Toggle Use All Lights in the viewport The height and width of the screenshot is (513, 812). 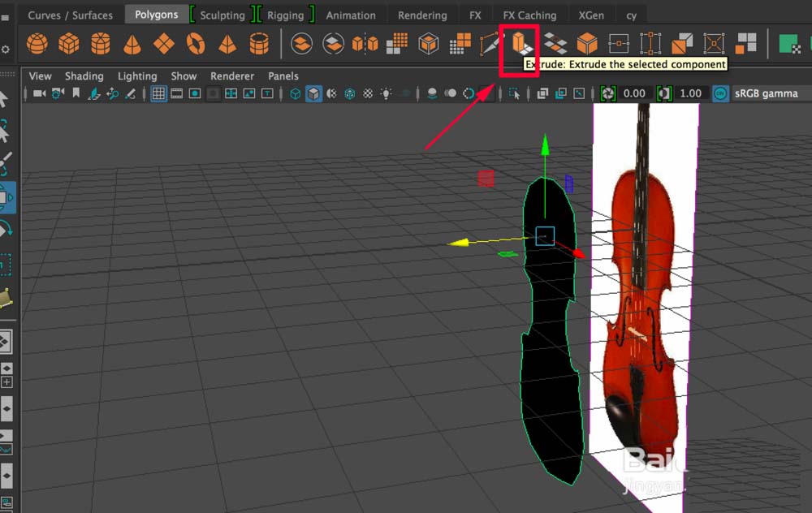tap(386, 93)
